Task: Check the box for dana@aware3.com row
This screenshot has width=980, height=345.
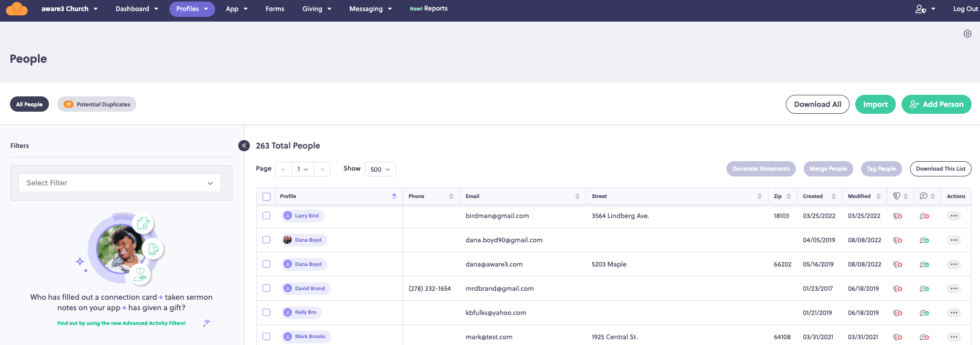Action: click(x=267, y=264)
